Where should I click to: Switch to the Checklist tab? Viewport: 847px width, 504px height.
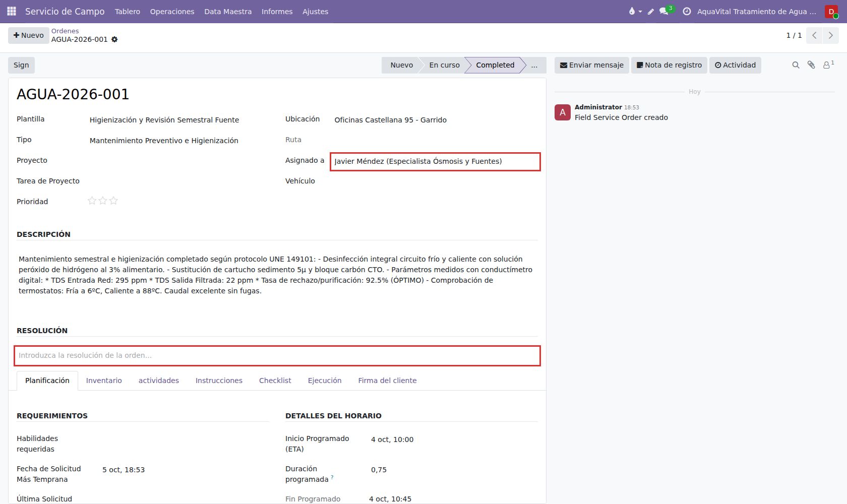coord(275,381)
